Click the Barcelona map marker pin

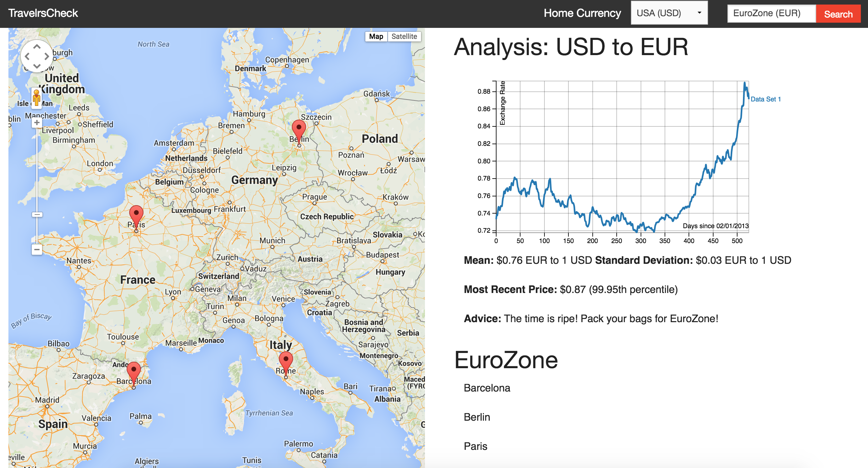click(134, 371)
